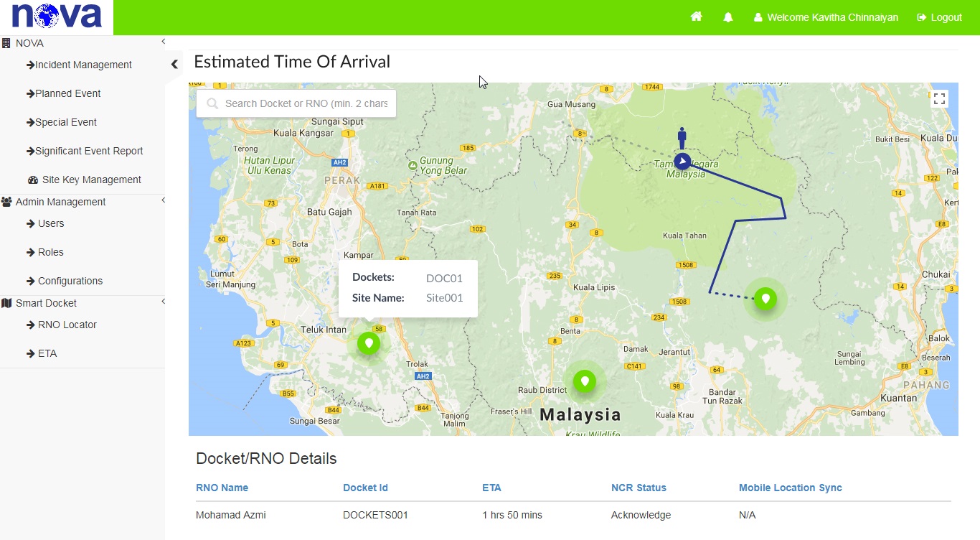Toggle fullscreen map view
Viewport: 980px width, 540px height.
(939, 99)
